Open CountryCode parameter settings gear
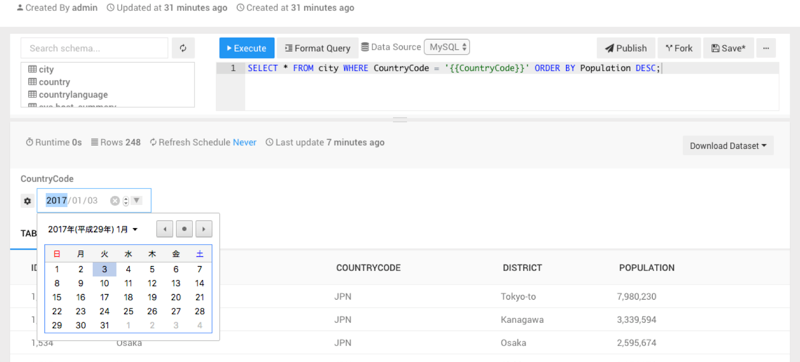This screenshot has width=800, height=362. (x=28, y=201)
